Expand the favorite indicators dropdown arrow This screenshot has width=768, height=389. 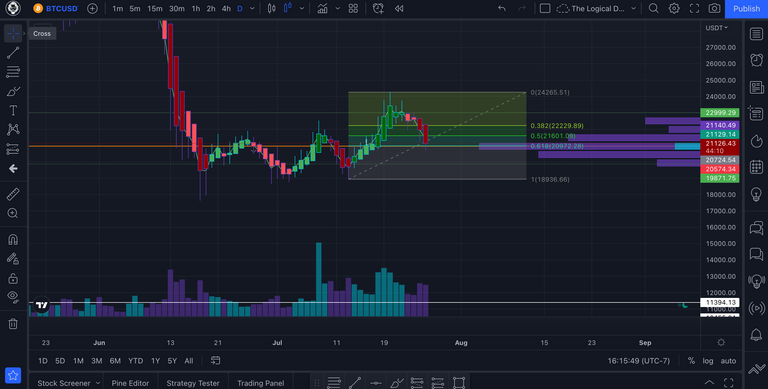[337, 8]
